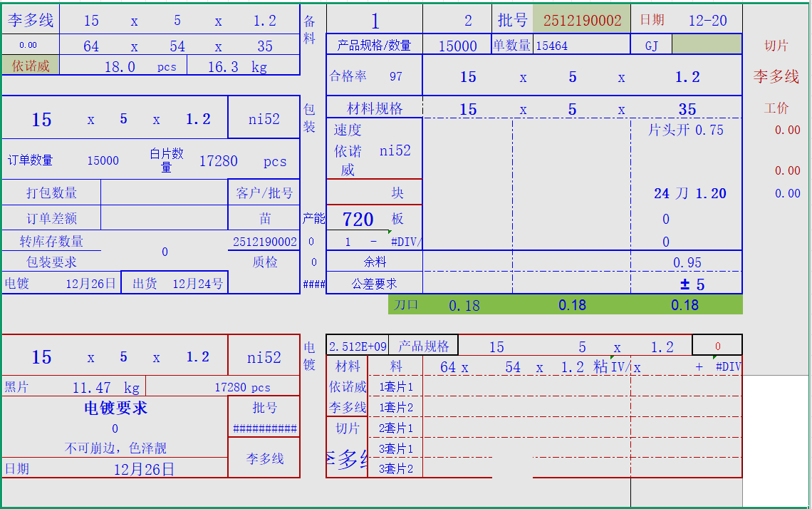Image resolution: width=812 pixels, height=509 pixels.
Task: Click the 12-20 date value
Action: [707, 20]
